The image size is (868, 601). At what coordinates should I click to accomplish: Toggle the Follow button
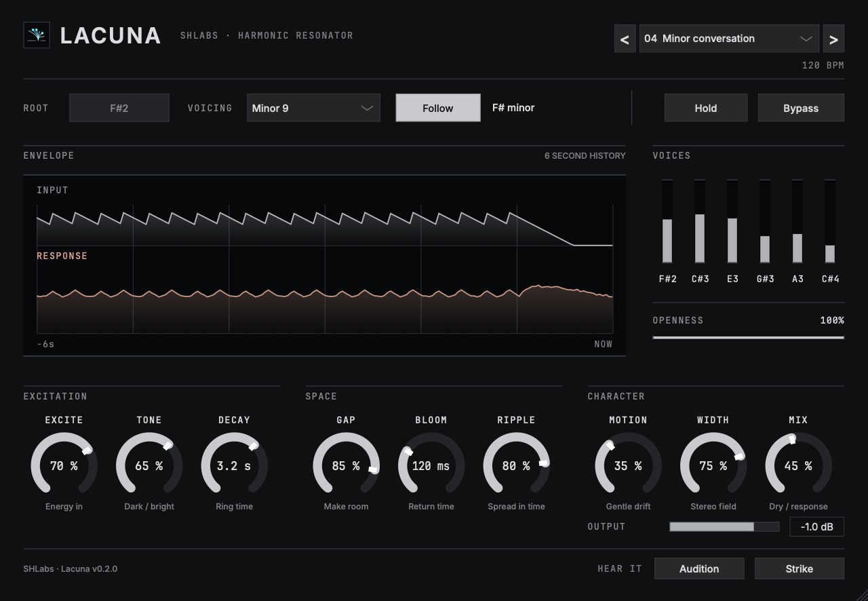coord(438,108)
